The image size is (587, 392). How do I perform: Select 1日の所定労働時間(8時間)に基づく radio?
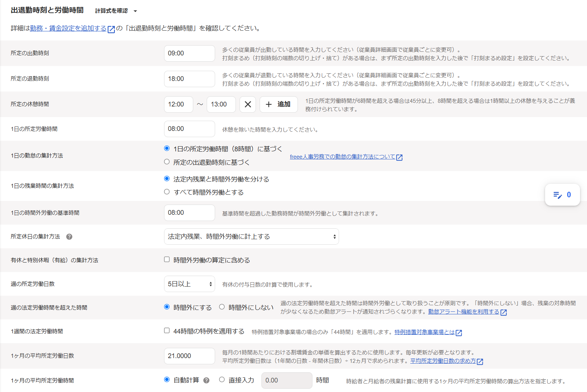point(167,148)
